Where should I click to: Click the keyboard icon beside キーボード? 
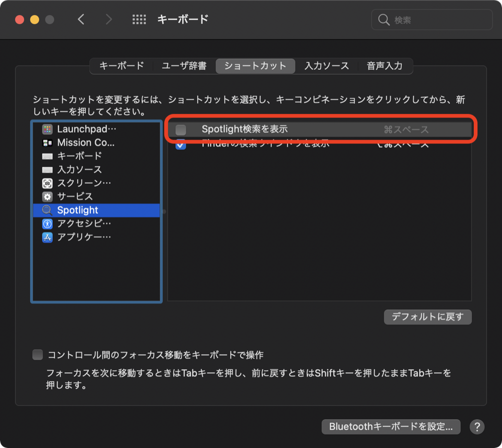(x=47, y=156)
